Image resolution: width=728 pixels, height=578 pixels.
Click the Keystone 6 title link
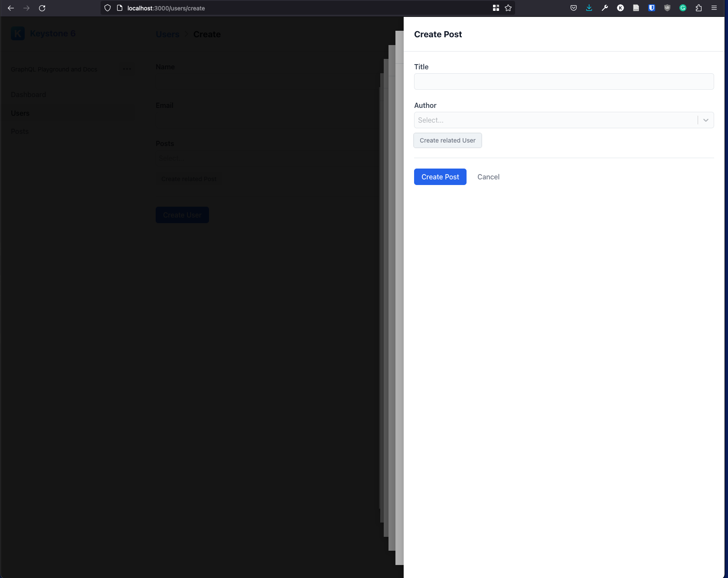point(52,33)
